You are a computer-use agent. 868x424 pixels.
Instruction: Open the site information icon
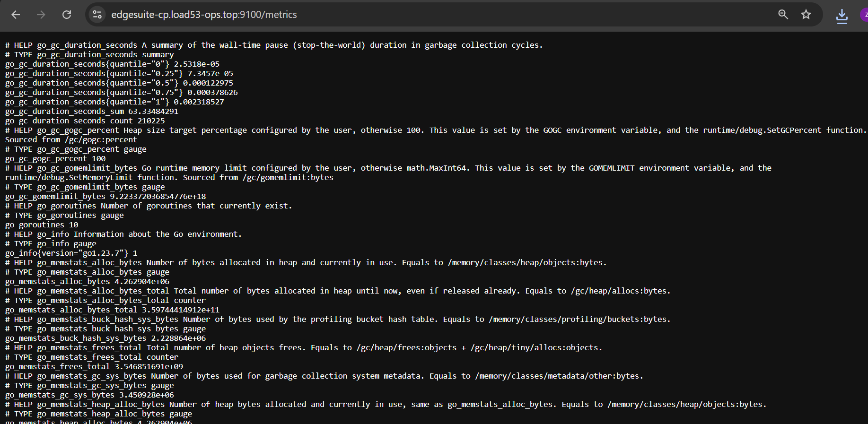[x=97, y=15]
